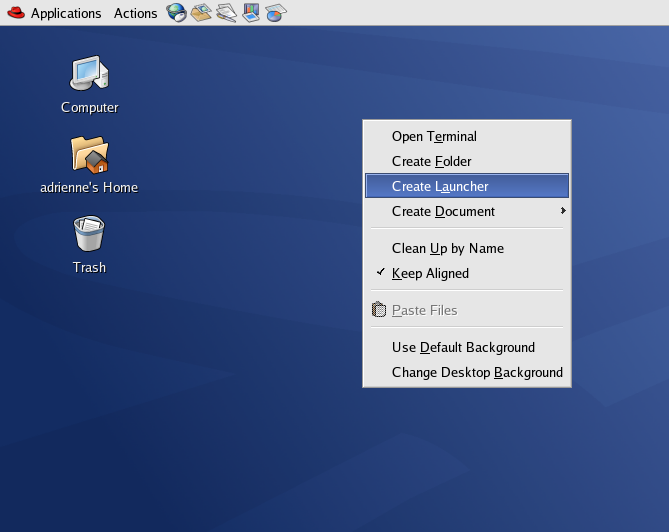
Task: Choose Change Desktop Background
Action: (476, 372)
